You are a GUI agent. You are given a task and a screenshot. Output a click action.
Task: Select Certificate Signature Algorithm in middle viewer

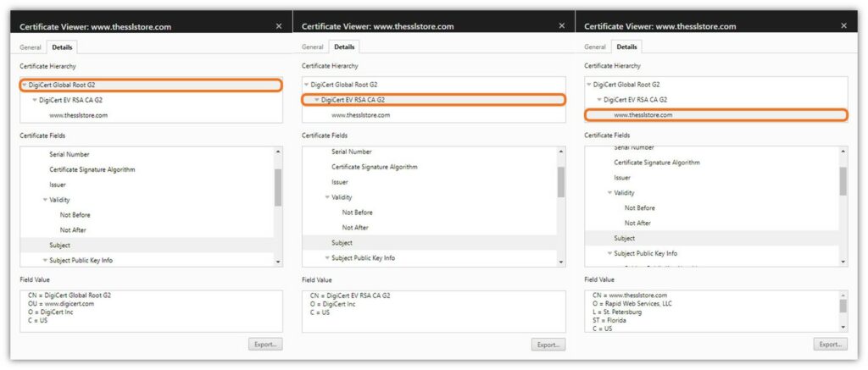coord(374,167)
